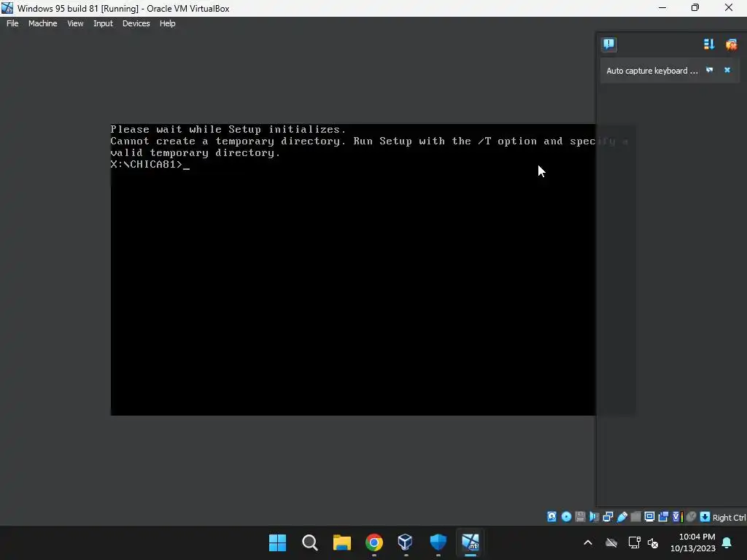Open the Machine menu
Viewport: 747px width, 560px height.
click(x=42, y=23)
